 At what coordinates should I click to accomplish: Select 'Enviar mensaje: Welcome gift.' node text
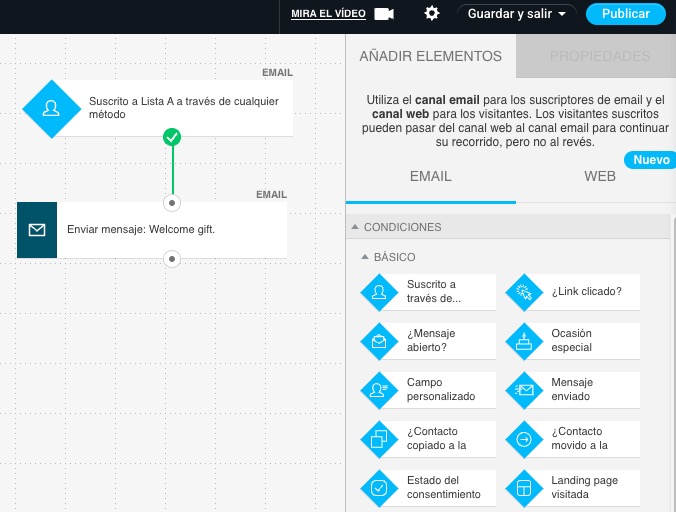tap(141, 229)
